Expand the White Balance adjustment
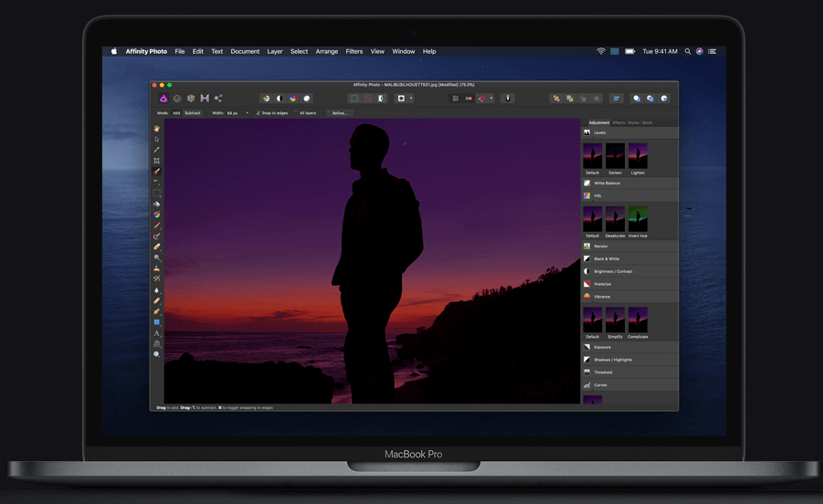Screen dimensions: 823x504 point(630,183)
